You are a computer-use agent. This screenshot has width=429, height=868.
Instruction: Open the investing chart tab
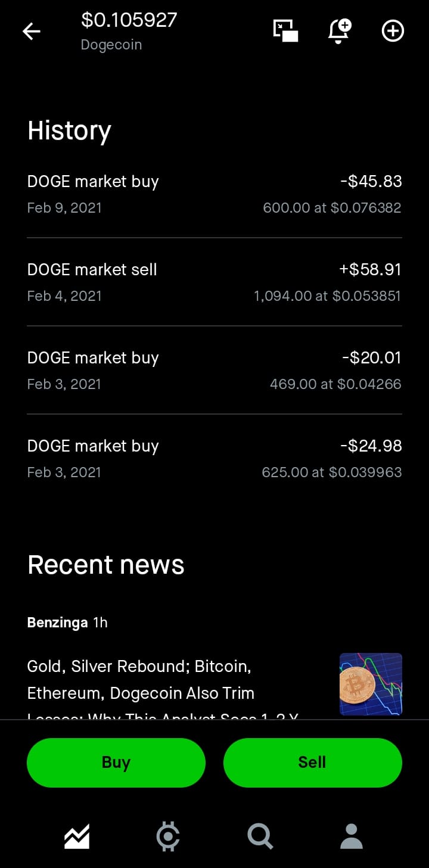(x=77, y=836)
